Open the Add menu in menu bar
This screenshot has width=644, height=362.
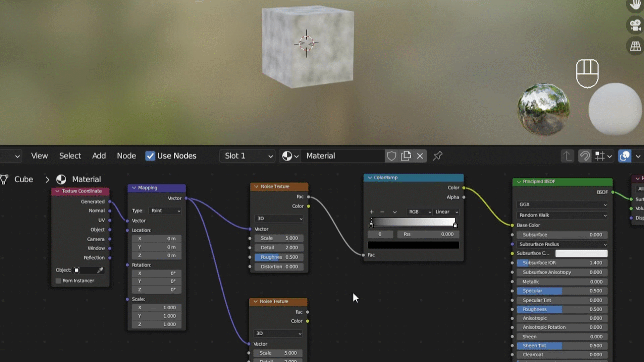click(x=99, y=156)
